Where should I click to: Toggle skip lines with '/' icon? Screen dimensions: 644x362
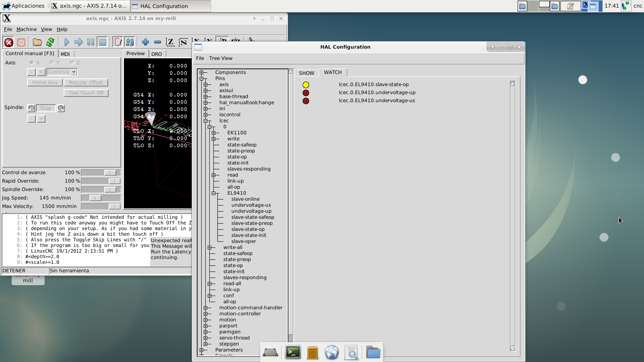click(118, 42)
